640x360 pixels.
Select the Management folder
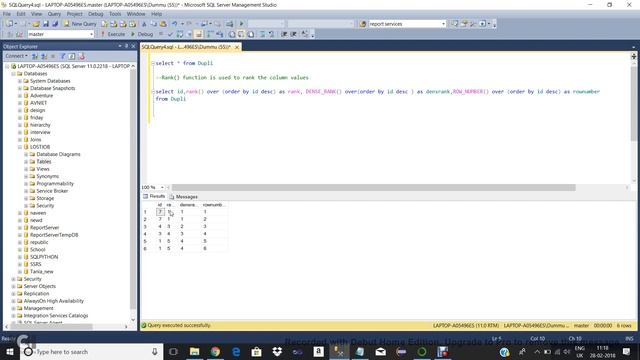pos(38,309)
